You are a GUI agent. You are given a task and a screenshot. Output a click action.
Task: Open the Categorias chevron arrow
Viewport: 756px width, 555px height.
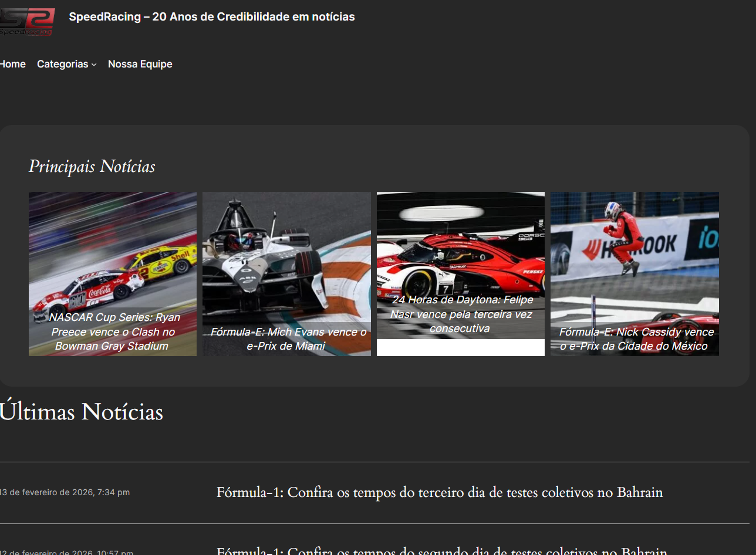point(93,65)
